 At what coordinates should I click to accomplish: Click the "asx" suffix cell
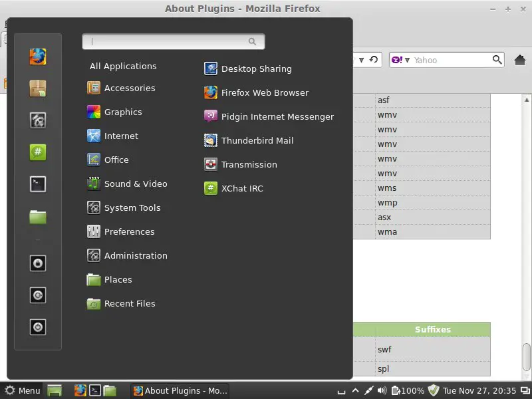pyautogui.click(x=433, y=217)
